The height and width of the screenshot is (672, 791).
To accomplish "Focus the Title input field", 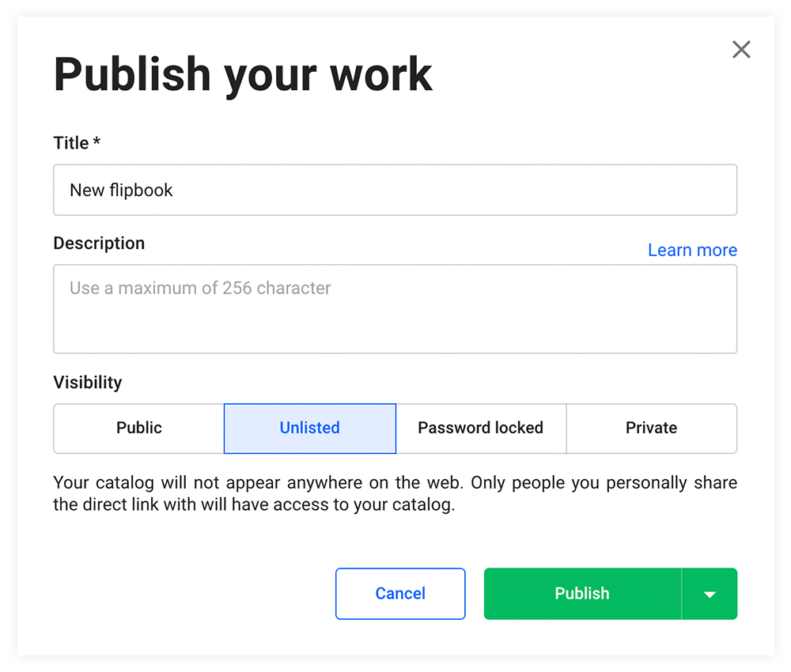I will (395, 190).
